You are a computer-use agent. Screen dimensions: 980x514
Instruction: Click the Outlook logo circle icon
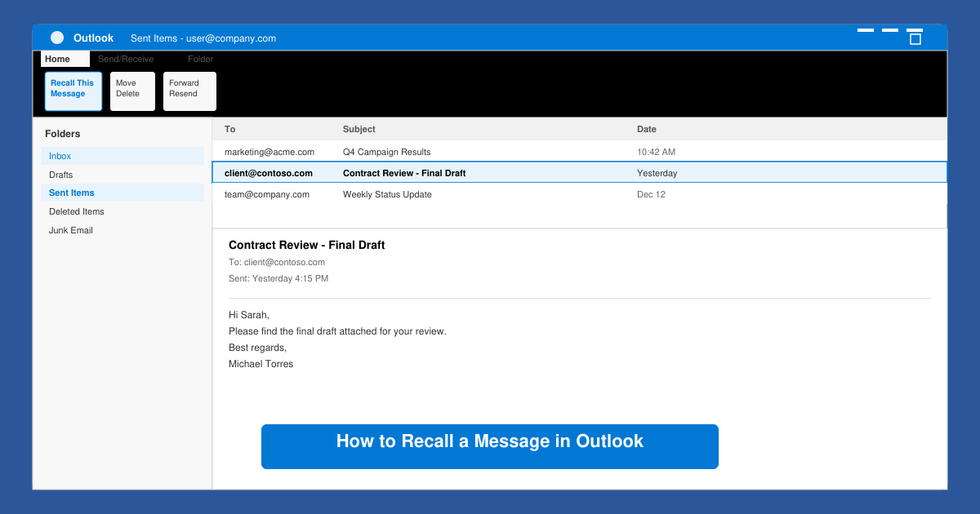tap(57, 38)
